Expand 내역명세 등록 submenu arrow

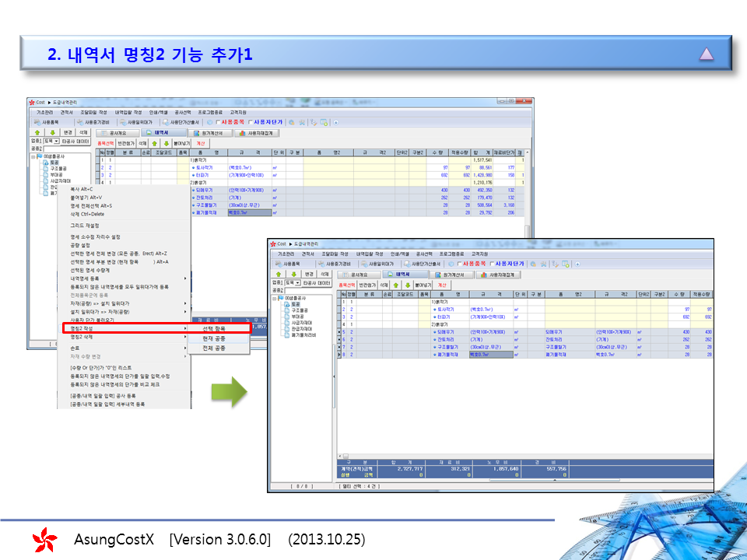click(185, 278)
